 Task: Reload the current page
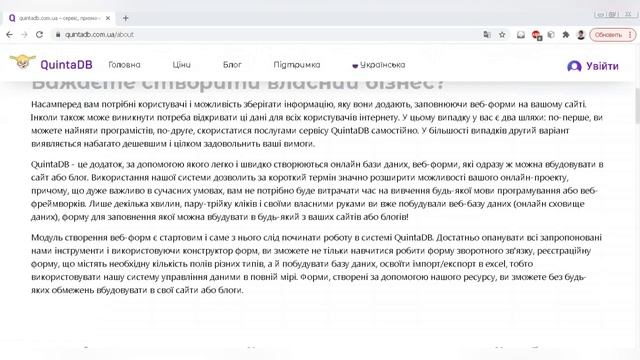39,35
